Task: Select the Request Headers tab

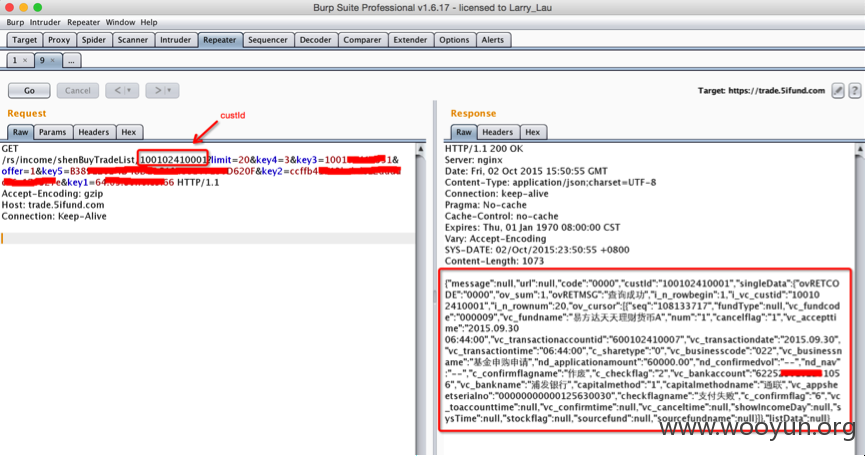Action: (x=94, y=132)
